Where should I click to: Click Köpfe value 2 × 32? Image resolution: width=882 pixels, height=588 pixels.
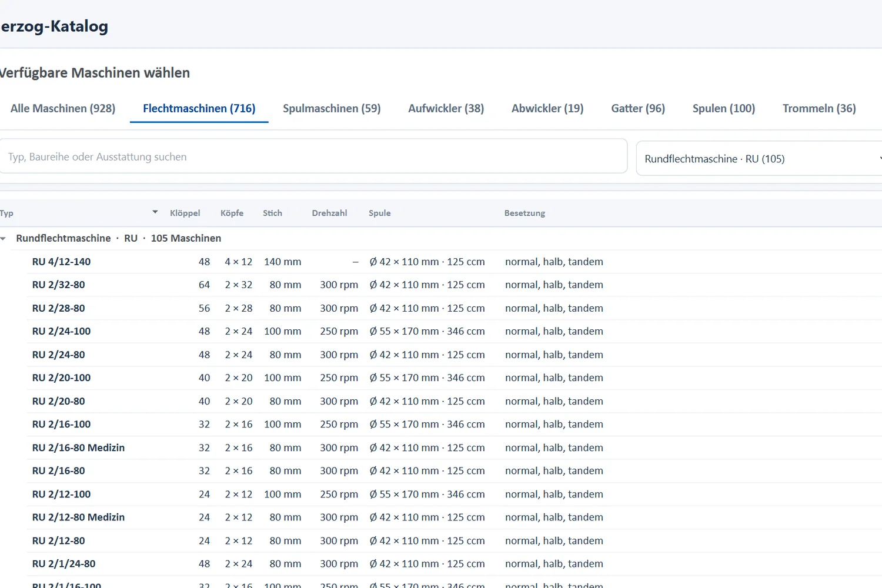pyautogui.click(x=239, y=285)
